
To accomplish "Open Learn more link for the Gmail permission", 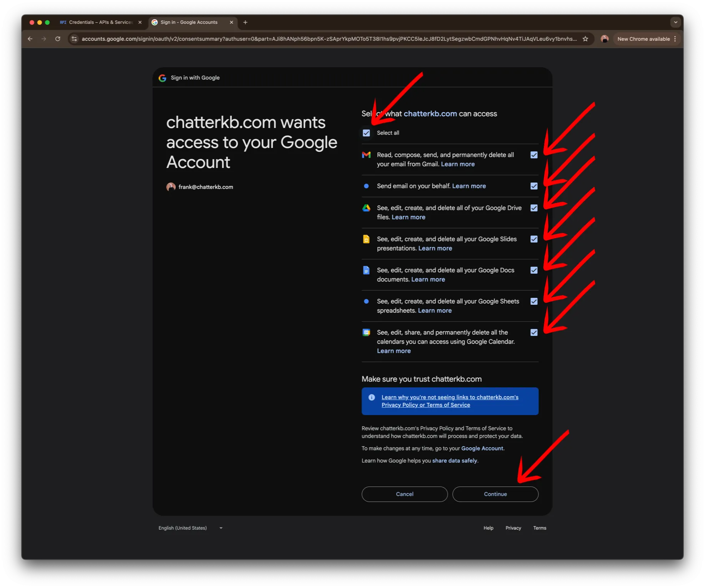I will [x=458, y=164].
